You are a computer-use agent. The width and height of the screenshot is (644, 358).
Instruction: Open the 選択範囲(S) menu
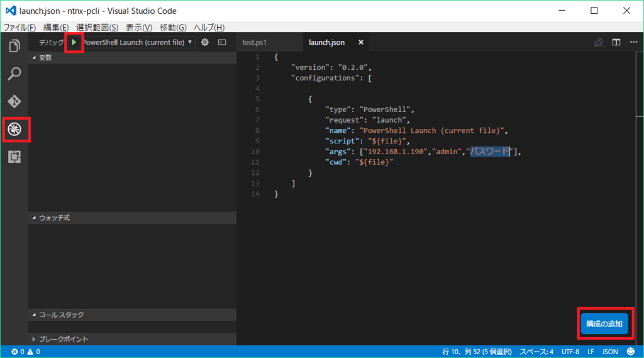(x=97, y=28)
